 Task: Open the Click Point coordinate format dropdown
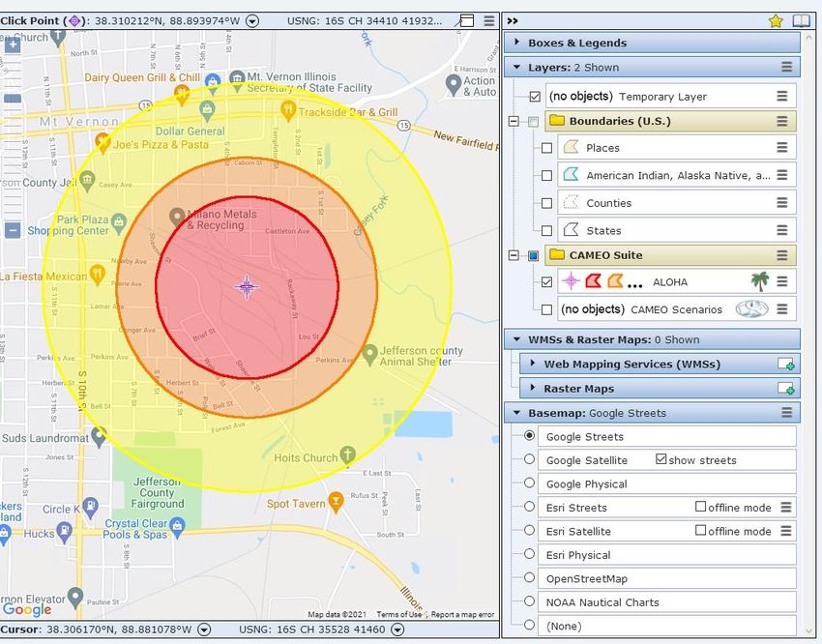252,21
